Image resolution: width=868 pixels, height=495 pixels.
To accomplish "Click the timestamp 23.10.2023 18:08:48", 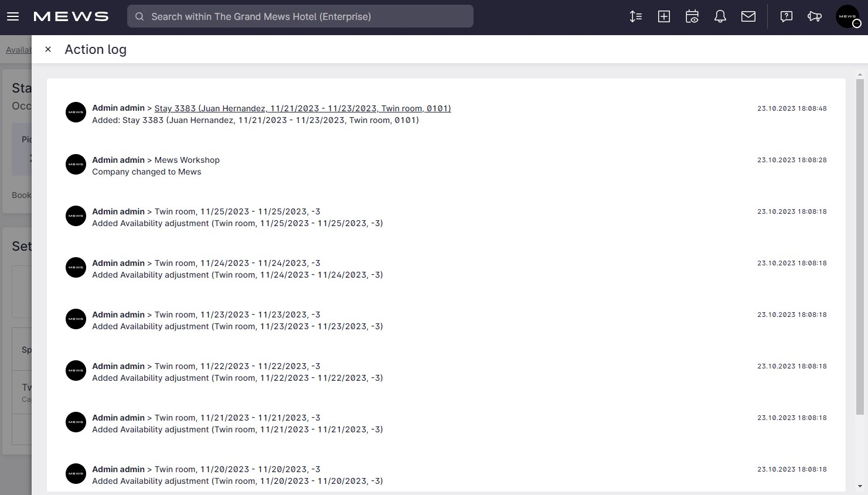I will pos(792,108).
